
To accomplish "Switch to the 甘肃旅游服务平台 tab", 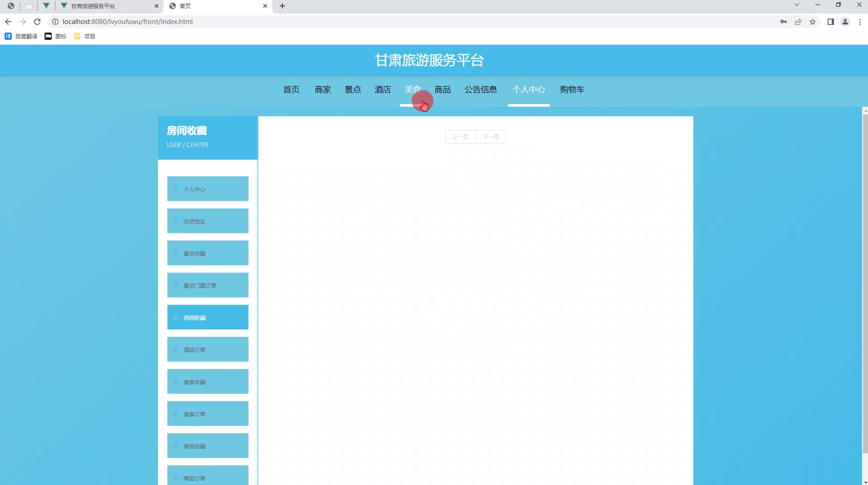I will (x=109, y=6).
